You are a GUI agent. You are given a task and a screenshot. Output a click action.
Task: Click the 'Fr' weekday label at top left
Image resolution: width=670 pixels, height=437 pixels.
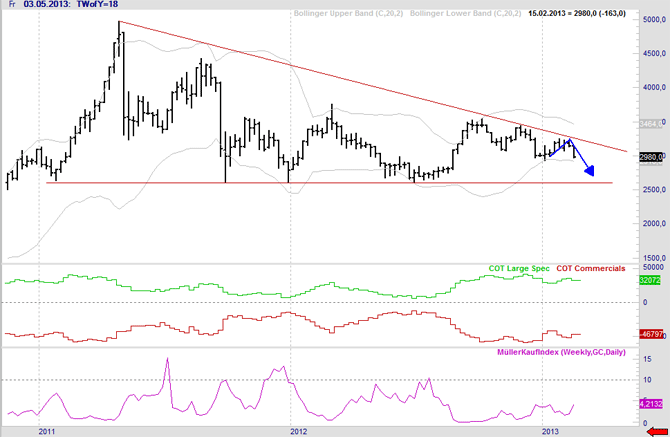(x=12, y=7)
